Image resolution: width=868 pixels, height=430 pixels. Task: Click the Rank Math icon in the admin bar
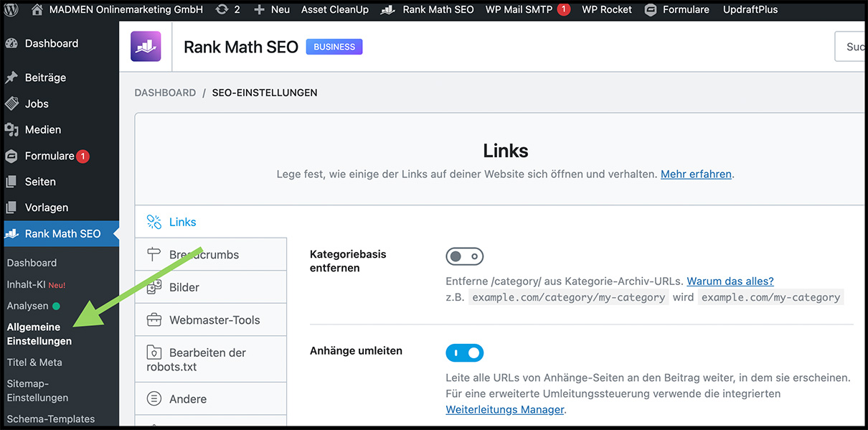click(x=388, y=10)
